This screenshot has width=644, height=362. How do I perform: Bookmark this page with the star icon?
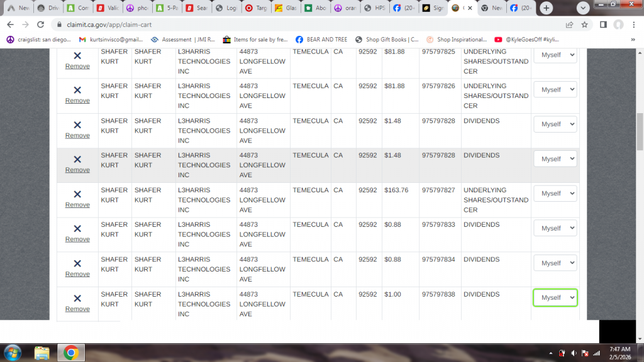(585, 25)
